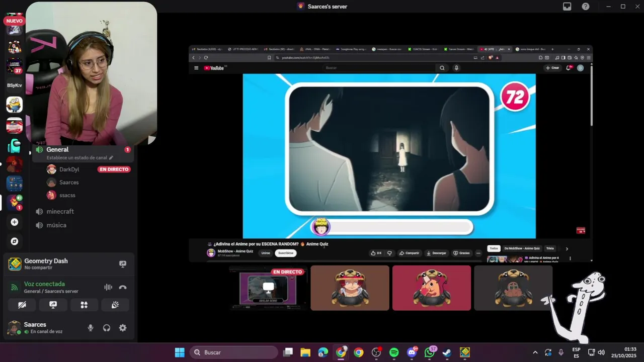Turn on camera in voice panel
644x362 pixels.
tap(22, 305)
